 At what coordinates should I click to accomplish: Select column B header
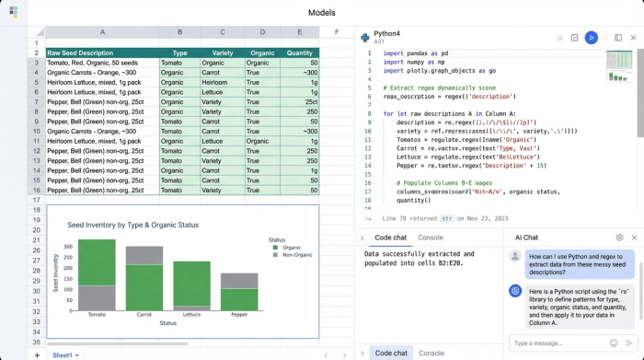[180, 32]
